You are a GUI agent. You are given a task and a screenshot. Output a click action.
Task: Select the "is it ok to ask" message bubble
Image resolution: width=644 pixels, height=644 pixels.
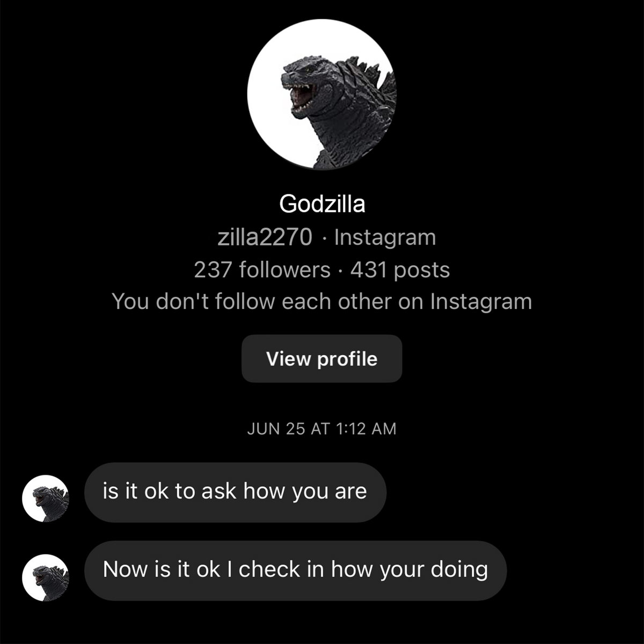pos(235,493)
